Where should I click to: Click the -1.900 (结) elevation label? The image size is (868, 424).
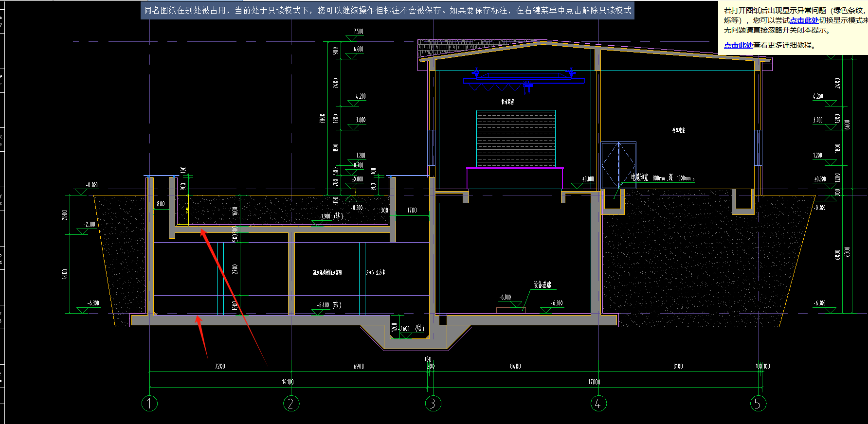pos(331,216)
